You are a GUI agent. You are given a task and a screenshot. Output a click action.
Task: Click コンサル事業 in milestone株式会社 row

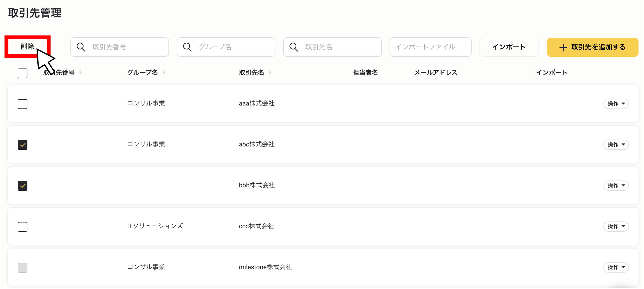(146, 267)
